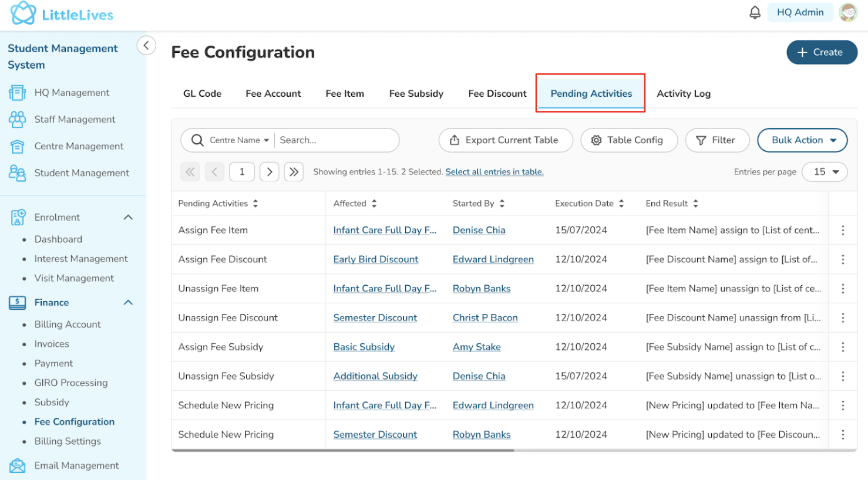Click into the Search input field

[335, 140]
